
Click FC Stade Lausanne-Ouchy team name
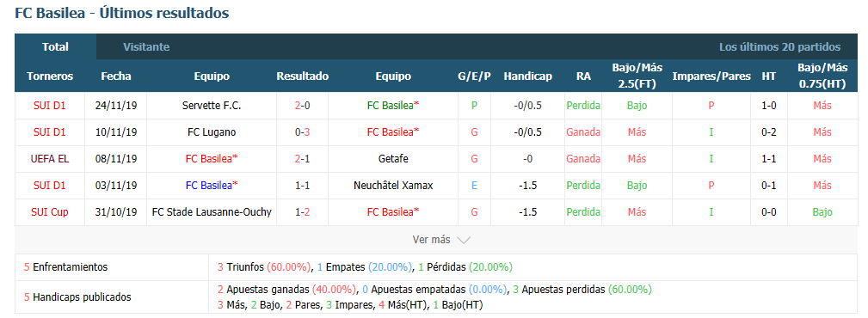tap(212, 211)
